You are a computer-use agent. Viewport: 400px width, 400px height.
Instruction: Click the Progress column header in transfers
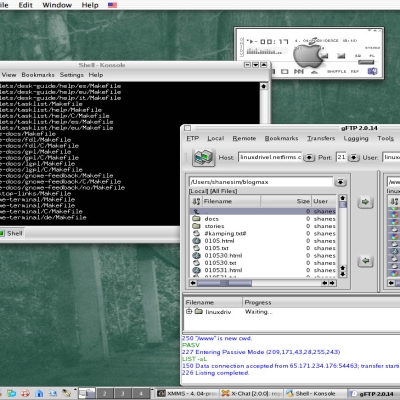(322, 302)
